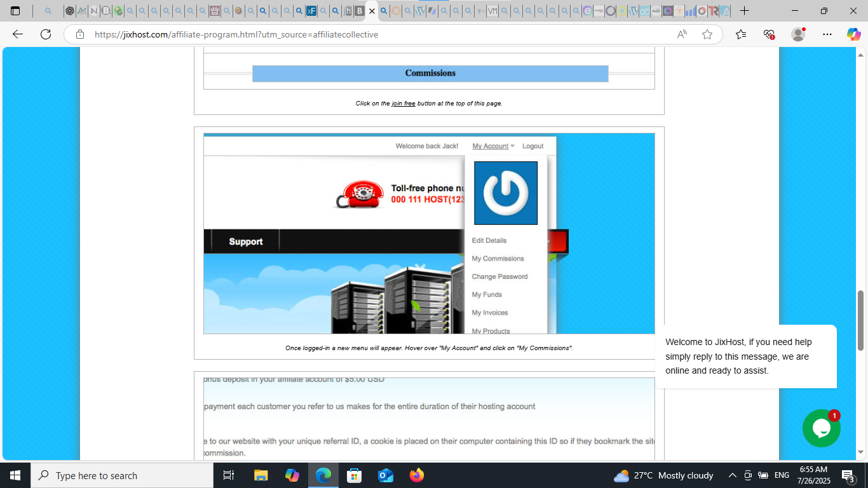This screenshot has width=868, height=488.
Task: Launch the Copilot sidebar icon
Action: pos(853,34)
